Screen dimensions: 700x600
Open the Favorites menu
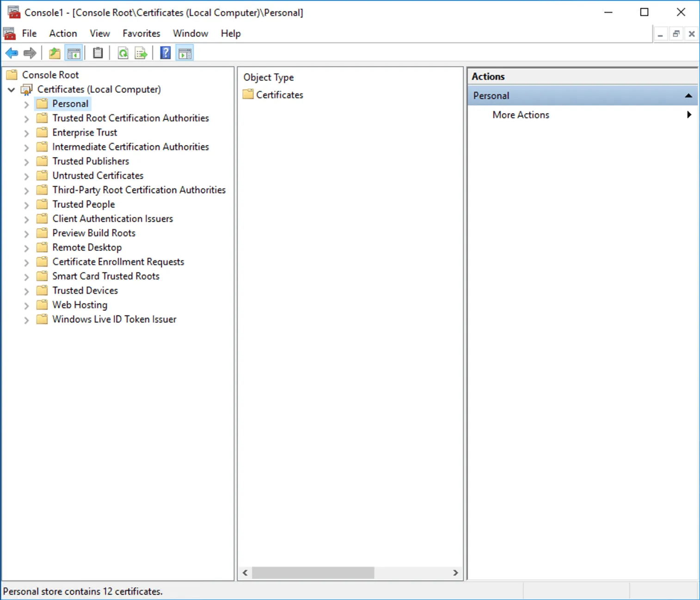pyautogui.click(x=141, y=33)
